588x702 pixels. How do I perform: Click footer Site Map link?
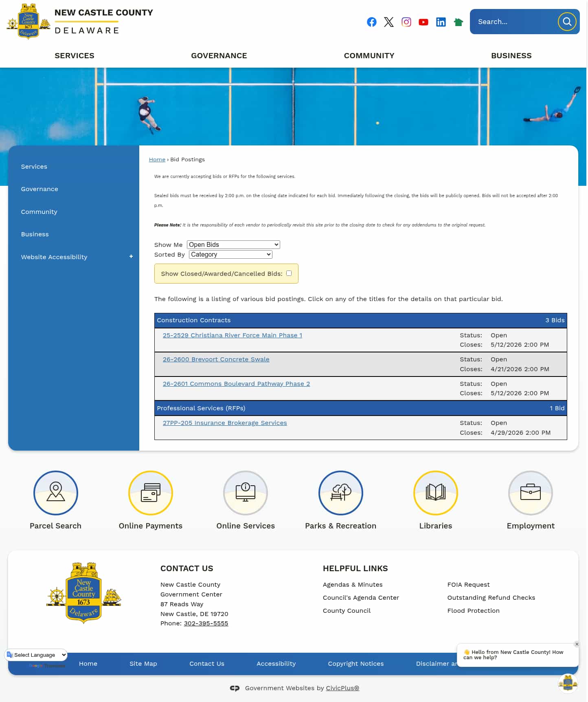143,664
